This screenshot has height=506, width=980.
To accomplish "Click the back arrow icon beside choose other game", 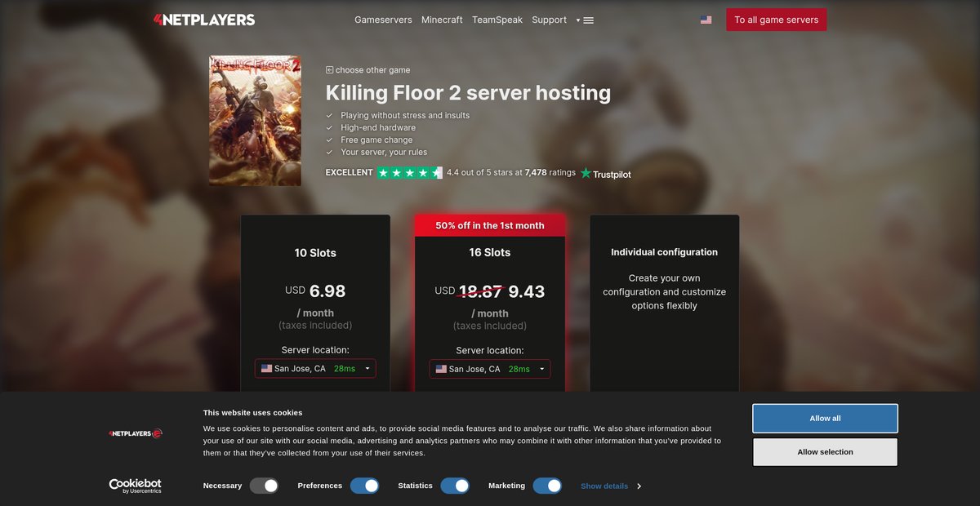I will tap(329, 70).
